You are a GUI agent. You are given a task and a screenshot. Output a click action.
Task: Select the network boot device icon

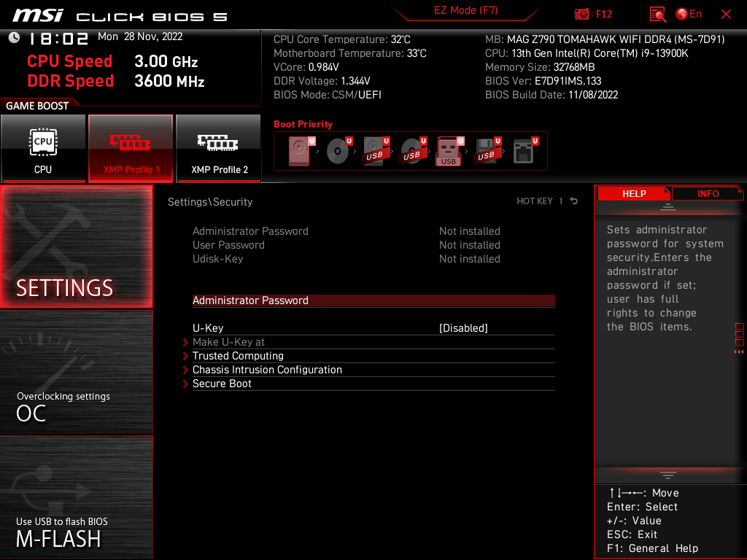tap(525, 151)
